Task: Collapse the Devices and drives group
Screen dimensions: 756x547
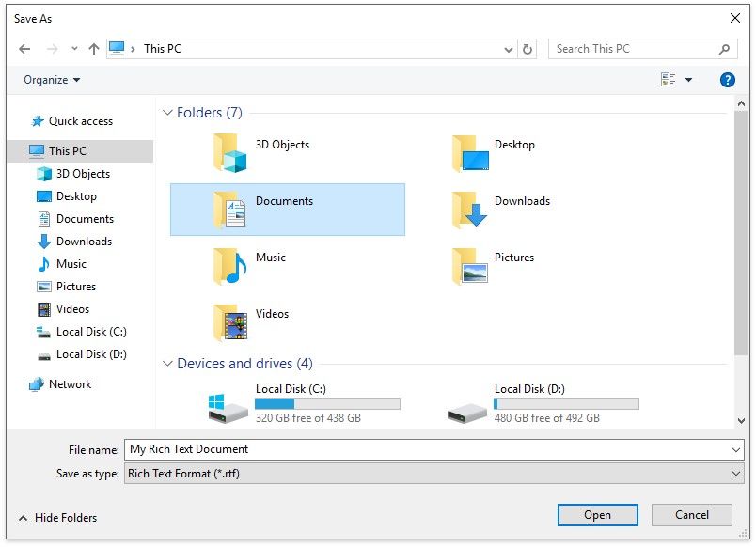Action: coord(167,364)
